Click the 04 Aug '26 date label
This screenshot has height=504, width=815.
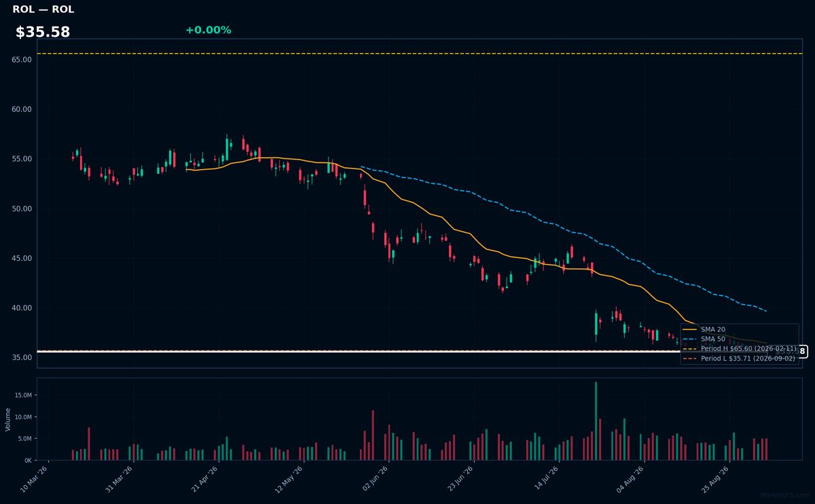point(629,479)
